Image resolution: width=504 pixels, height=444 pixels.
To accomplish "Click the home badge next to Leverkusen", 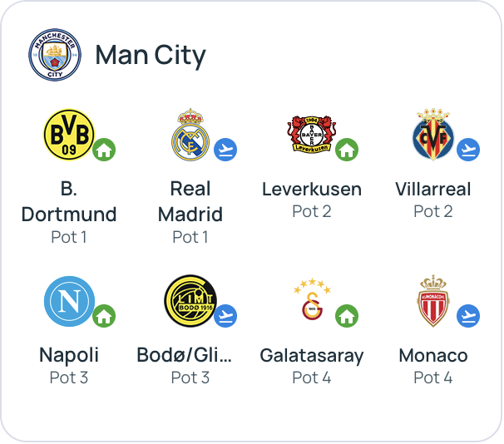I will (x=347, y=150).
